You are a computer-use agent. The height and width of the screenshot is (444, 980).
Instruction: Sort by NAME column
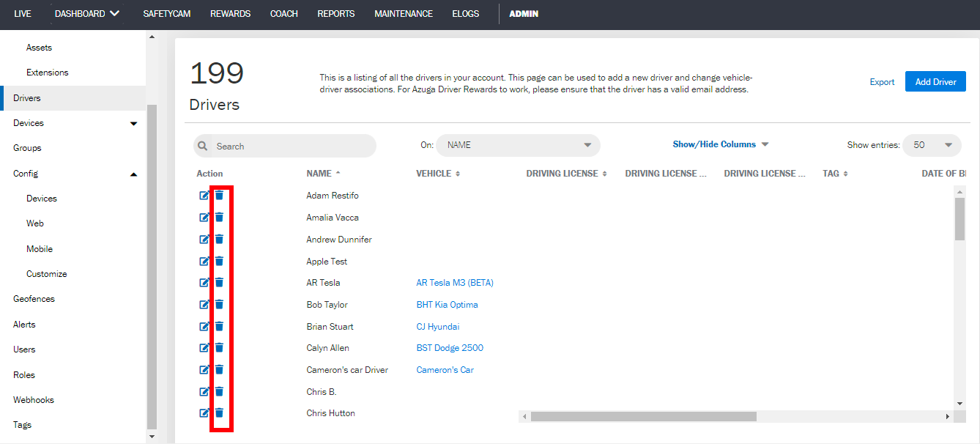tap(324, 174)
